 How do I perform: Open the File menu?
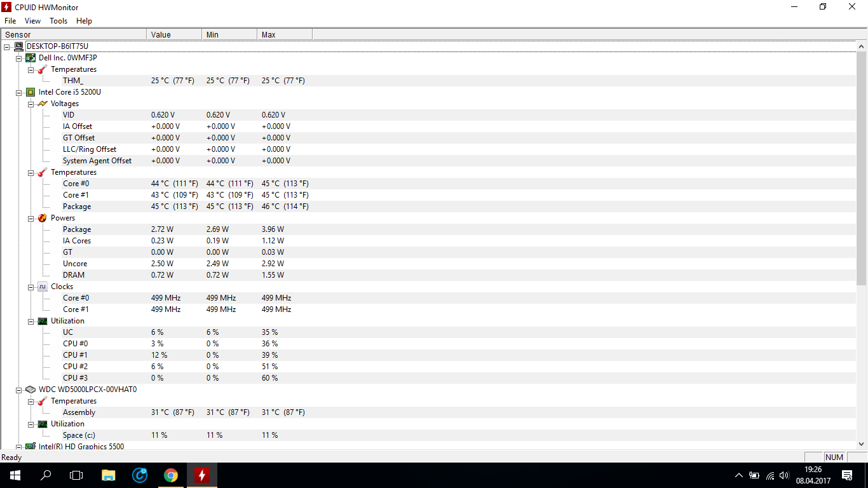10,21
